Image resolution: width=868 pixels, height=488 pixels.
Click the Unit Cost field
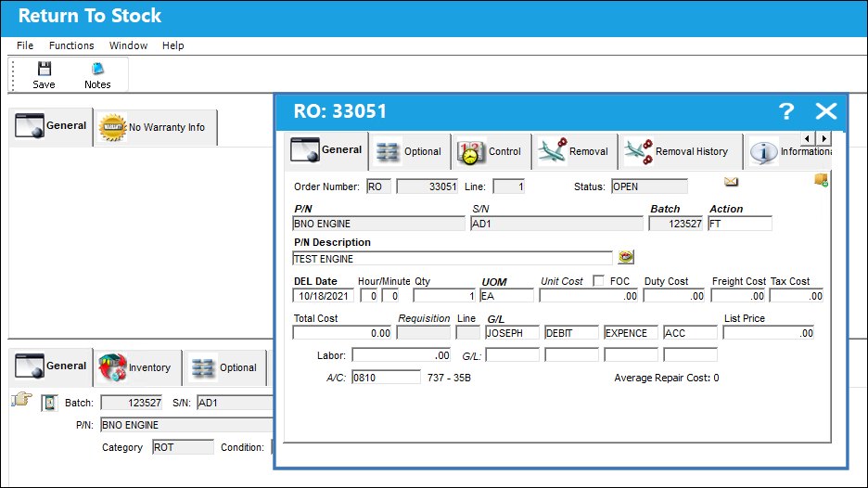pyautogui.click(x=589, y=296)
